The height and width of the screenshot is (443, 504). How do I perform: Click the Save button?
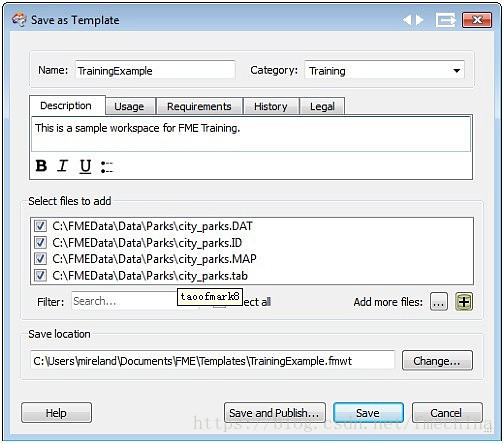pos(368,413)
